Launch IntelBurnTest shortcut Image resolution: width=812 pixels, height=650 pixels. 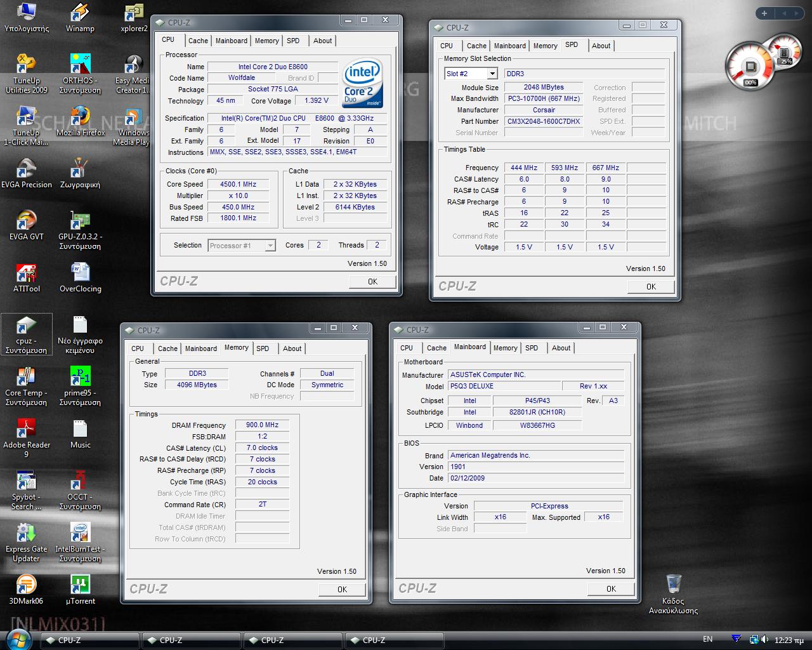coord(80,542)
